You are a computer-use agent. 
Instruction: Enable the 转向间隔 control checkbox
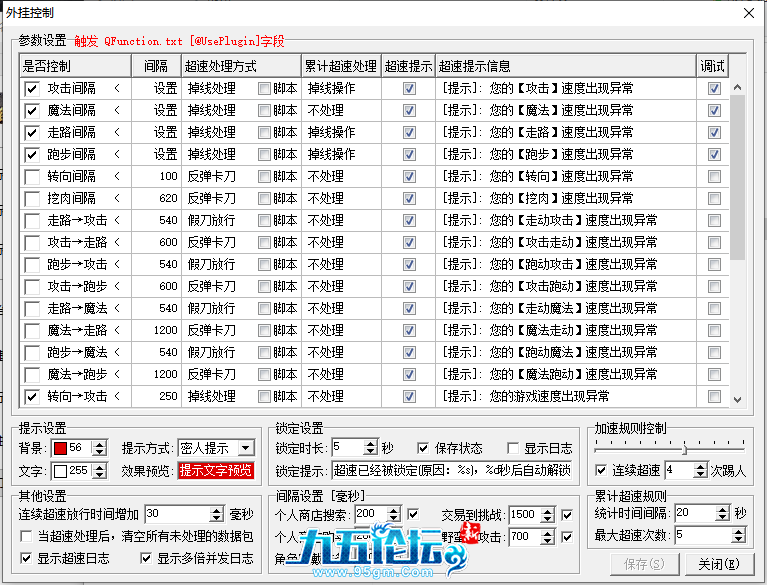pyautogui.click(x=32, y=177)
